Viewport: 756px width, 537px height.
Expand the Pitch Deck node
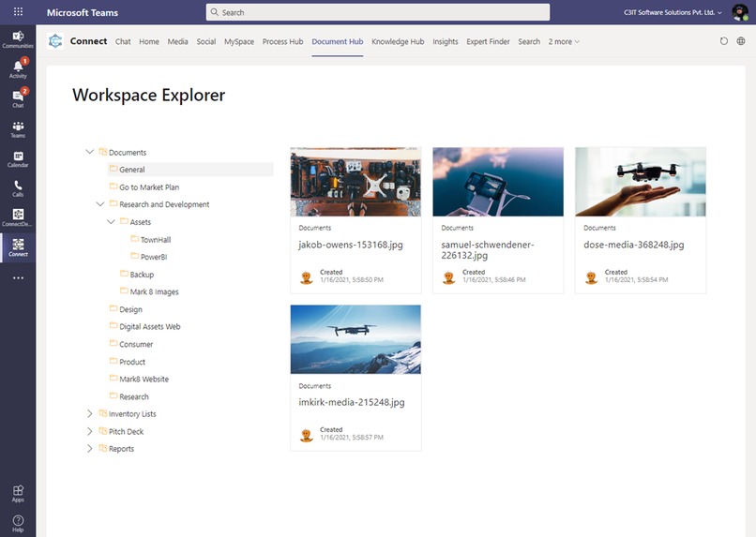click(x=89, y=431)
